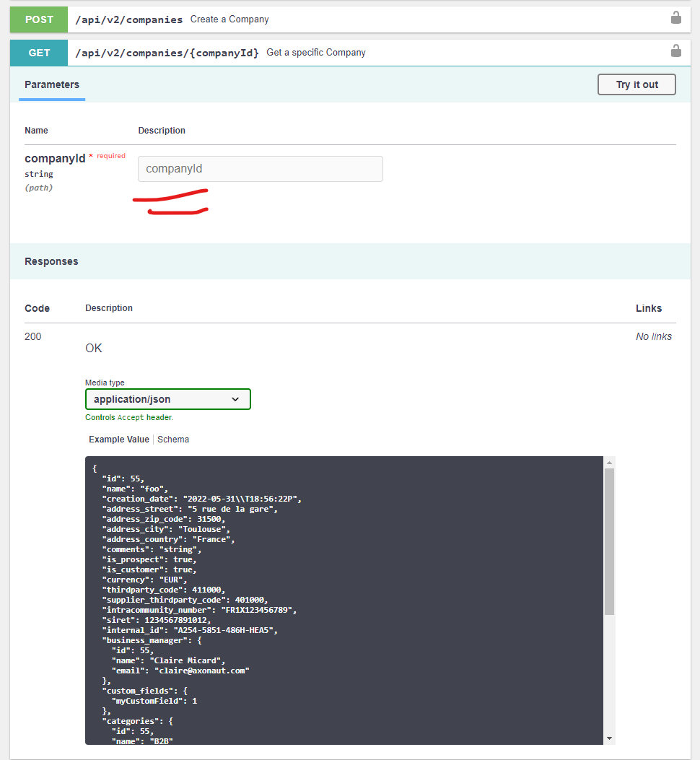Expand the POST /api/v2/companies endpoint

[x=350, y=19]
